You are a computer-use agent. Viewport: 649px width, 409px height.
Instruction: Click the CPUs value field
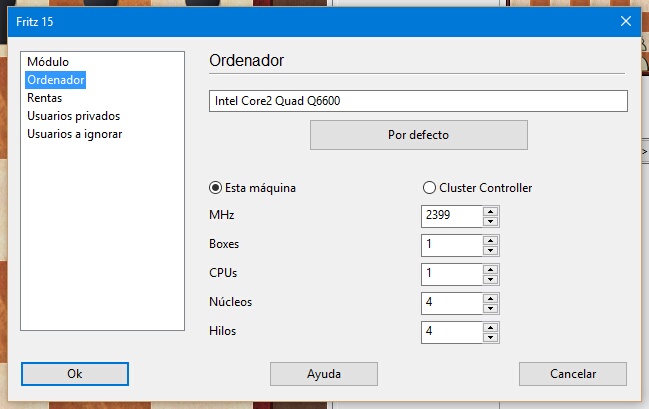point(452,274)
